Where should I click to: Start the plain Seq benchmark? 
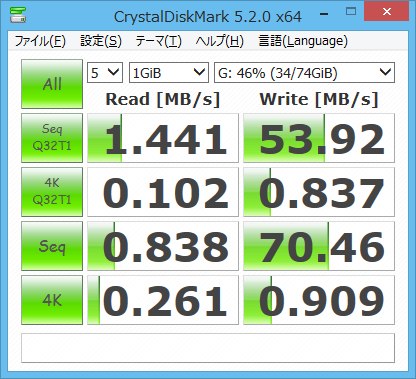tap(52, 246)
